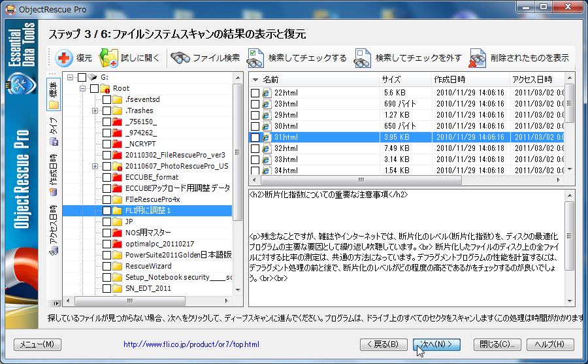
Task: Click the folder icon of RescueWizard
Action: tap(118, 266)
